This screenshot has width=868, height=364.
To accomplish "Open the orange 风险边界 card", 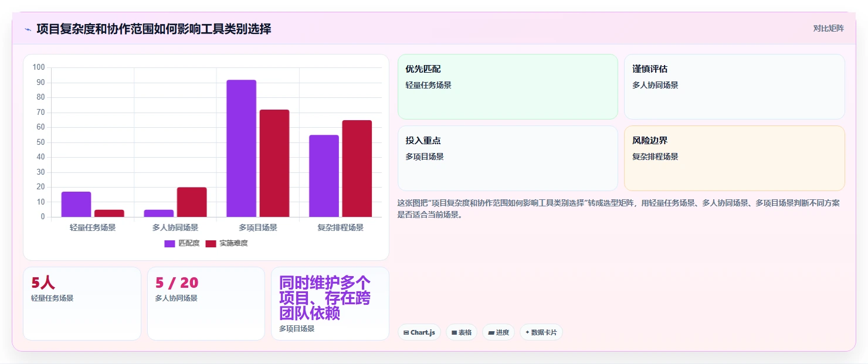I will tap(734, 158).
